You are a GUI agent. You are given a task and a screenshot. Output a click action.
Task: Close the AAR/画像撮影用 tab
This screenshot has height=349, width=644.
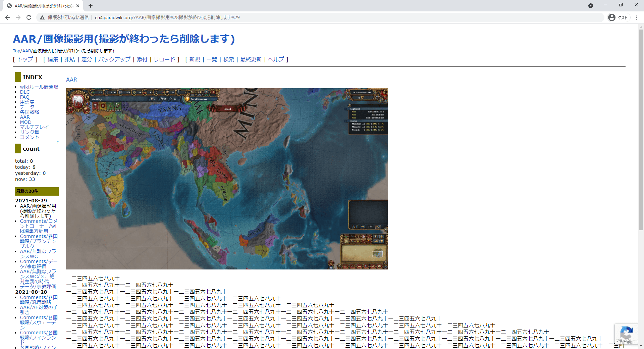78,6
